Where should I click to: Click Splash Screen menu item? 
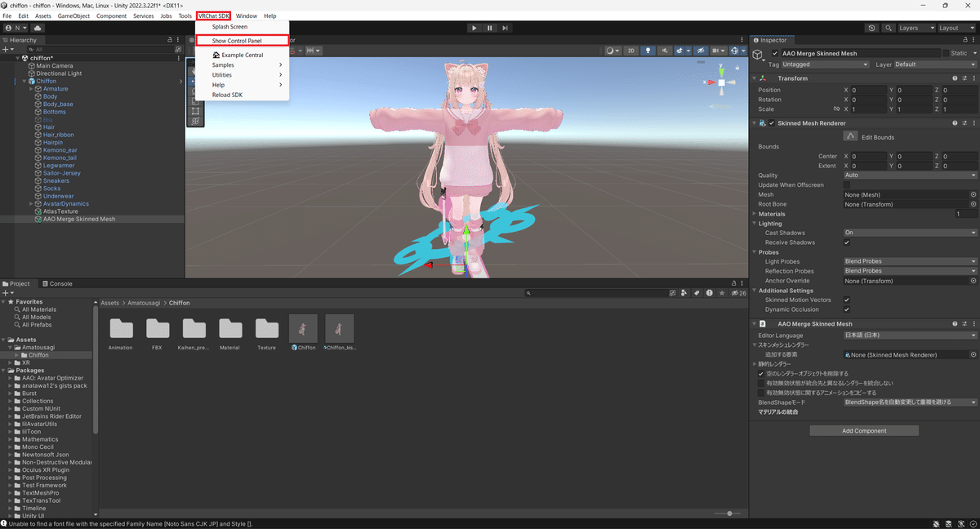tap(242, 27)
